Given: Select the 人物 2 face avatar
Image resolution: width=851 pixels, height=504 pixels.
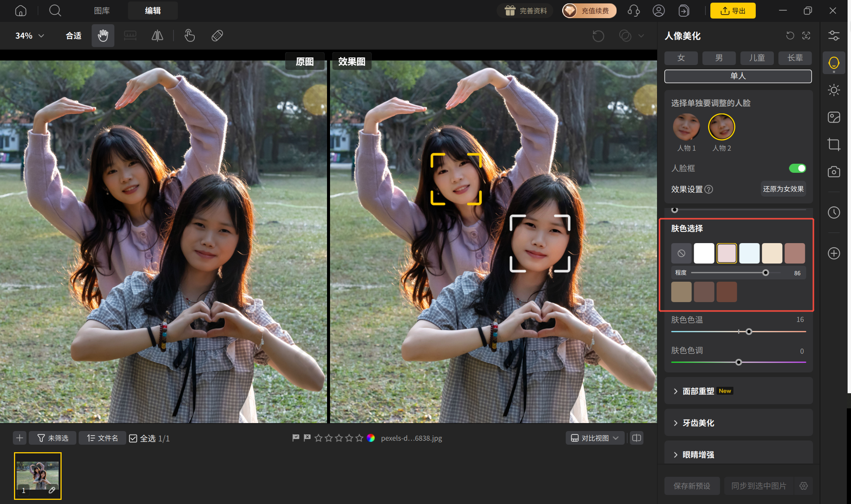Looking at the screenshot, I should pyautogui.click(x=721, y=127).
